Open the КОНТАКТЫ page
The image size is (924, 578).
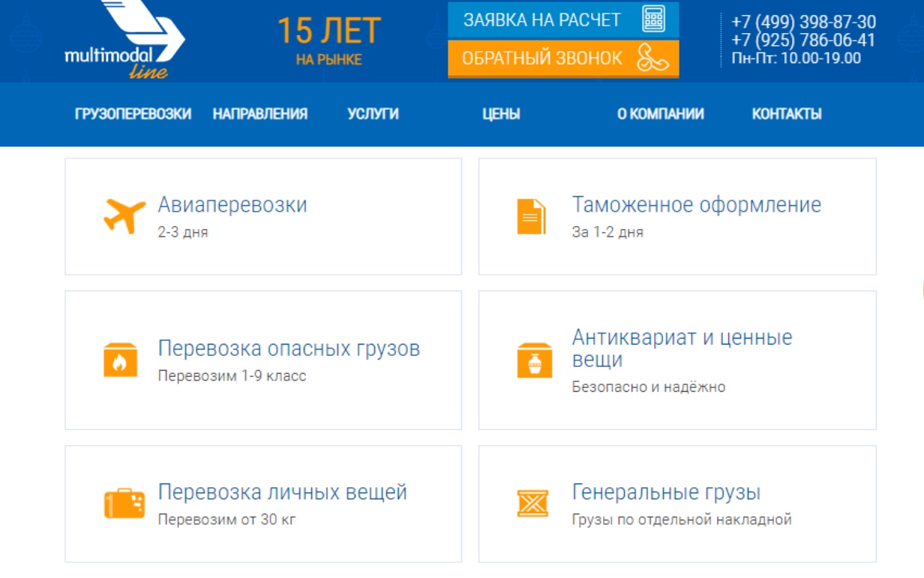[x=787, y=113]
